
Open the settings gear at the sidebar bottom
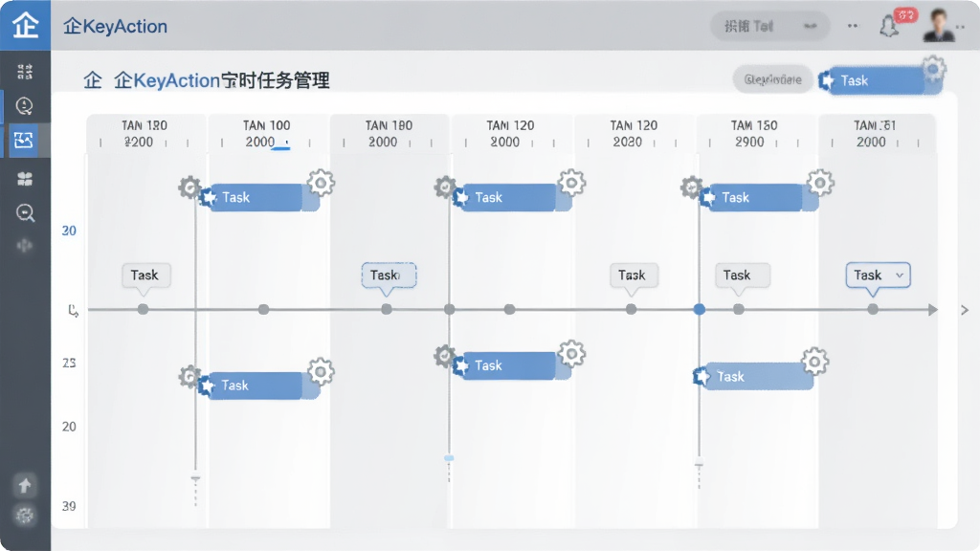pos(25,516)
